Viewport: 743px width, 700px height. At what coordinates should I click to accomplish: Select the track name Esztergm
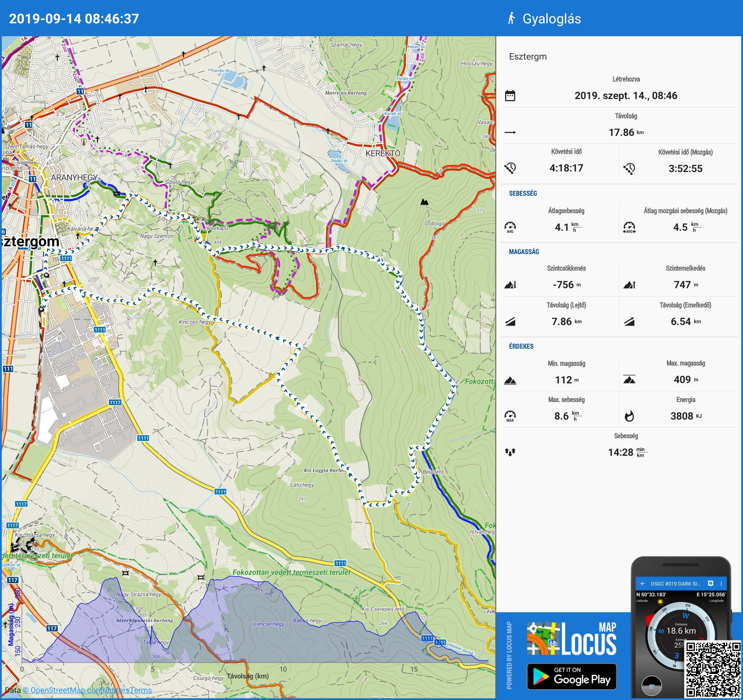(528, 56)
